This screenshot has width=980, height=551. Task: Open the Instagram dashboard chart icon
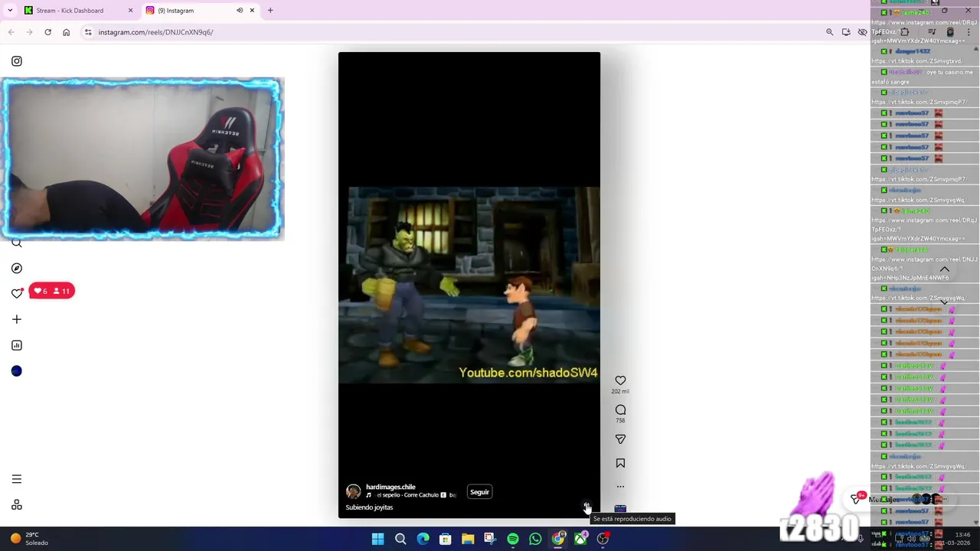17,345
